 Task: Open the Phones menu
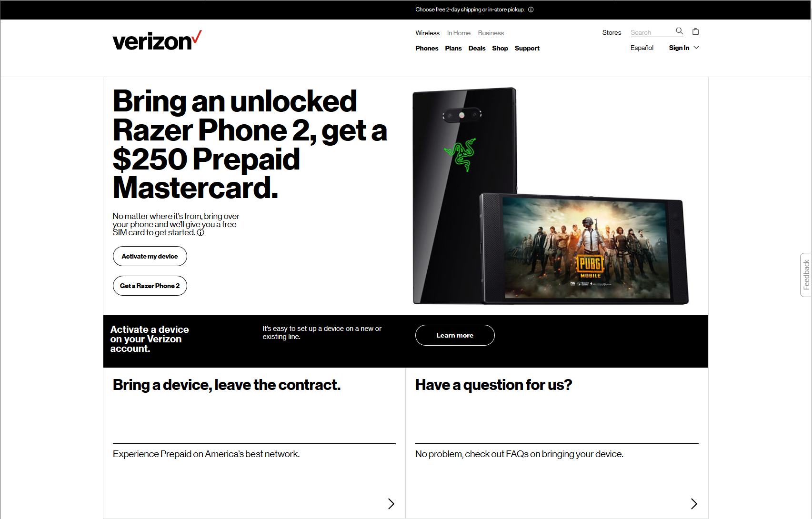click(x=427, y=48)
